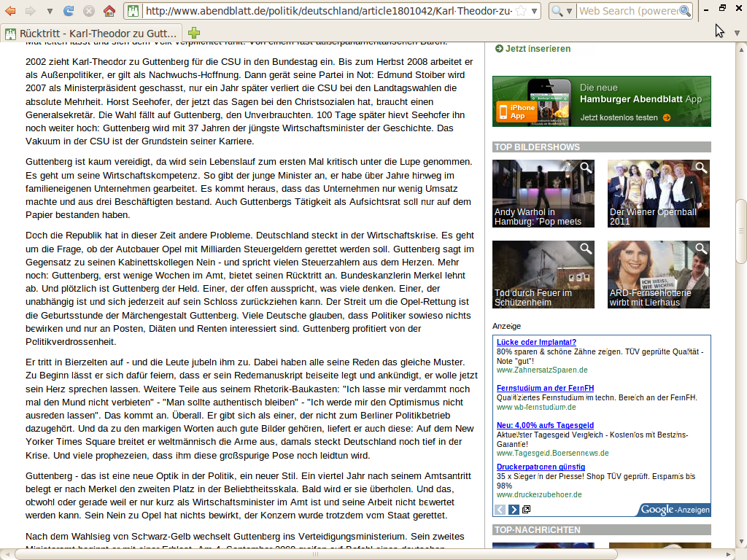This screenshot has height=560, width=747.
Task: Open Neu: 4,00% aufs Tagesgeld ad
Action: pos(545,425)
